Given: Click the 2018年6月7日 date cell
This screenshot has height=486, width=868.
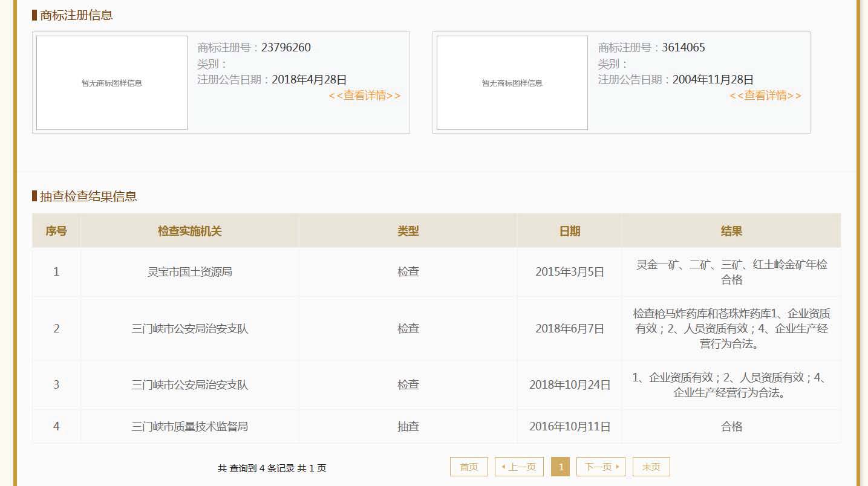Looking at the screenshot, I should 570,329.
